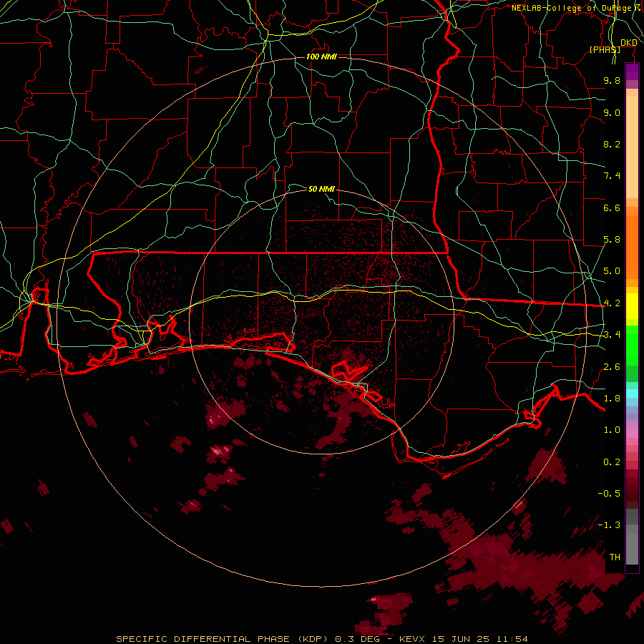
Task: Click the 100 NMI range ring label
Action: (321, 57)
